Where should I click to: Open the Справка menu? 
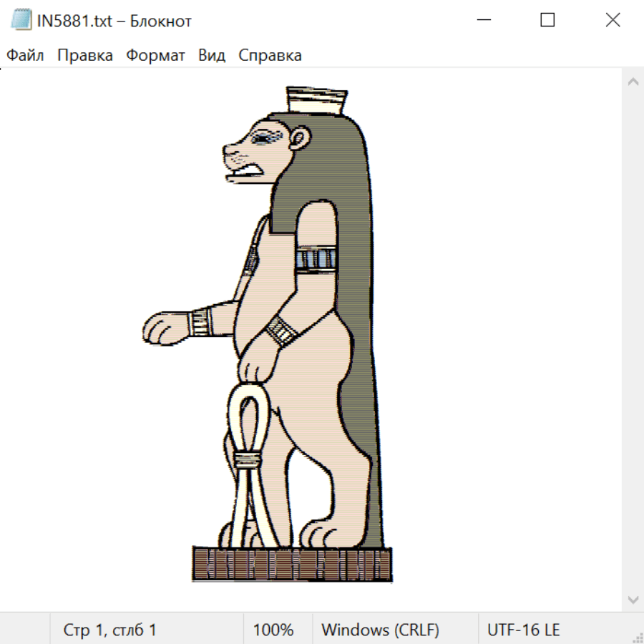coord(270,56)
